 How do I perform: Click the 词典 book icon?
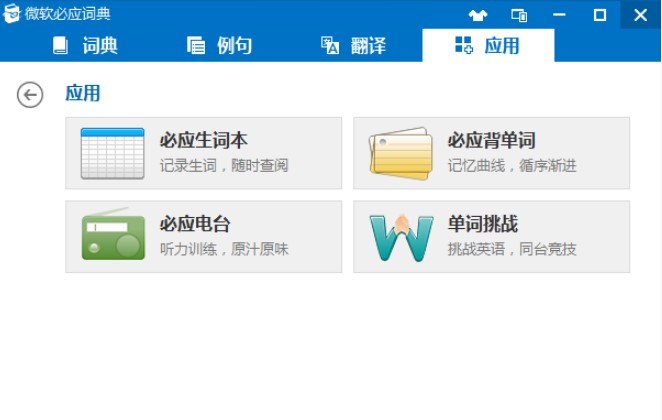click(x=60, y=46)
